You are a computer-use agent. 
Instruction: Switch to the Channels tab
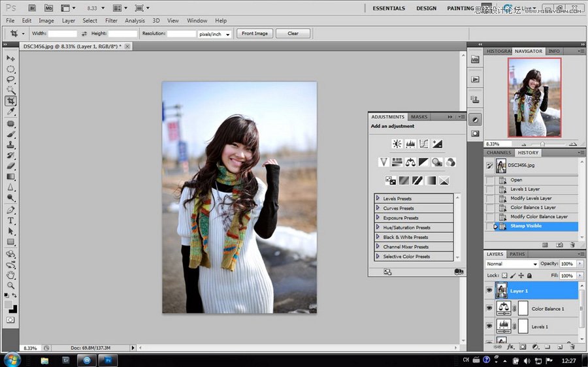tap(498, 153)
